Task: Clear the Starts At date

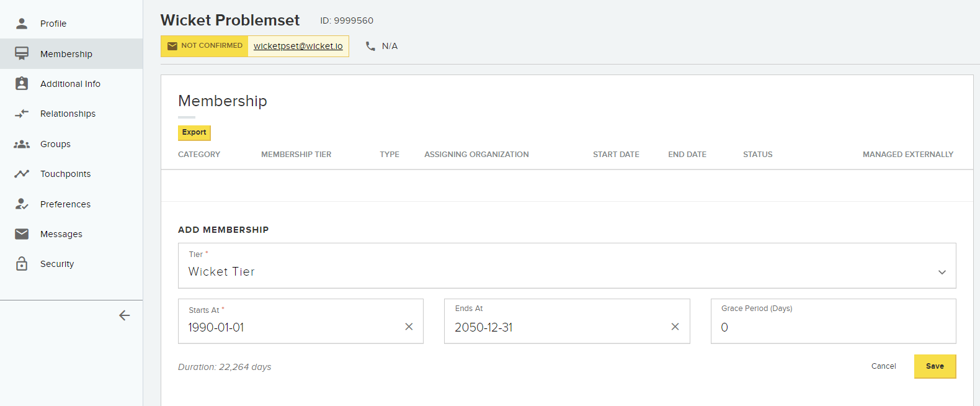Action: pyautogui.click(x=409, y=327)
